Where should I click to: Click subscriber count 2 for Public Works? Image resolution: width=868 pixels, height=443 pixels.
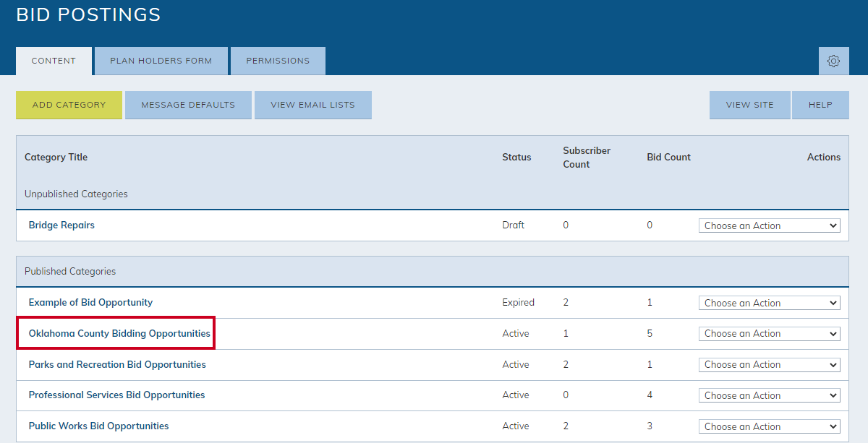point(566,426)
